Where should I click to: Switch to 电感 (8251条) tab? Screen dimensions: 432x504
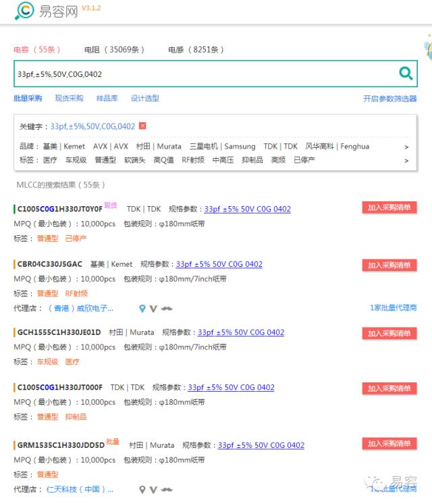pyautogui.click(x=196, y=49)
